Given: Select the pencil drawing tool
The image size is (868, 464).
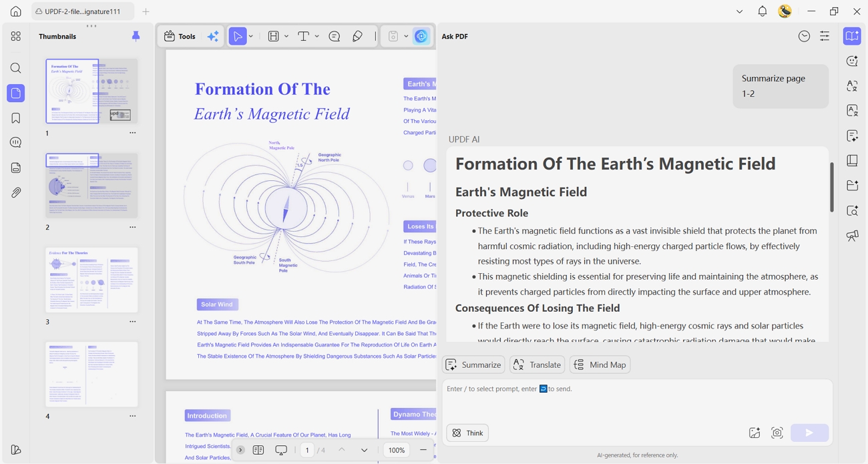Looking at the screenshot, I should point(358,36).
